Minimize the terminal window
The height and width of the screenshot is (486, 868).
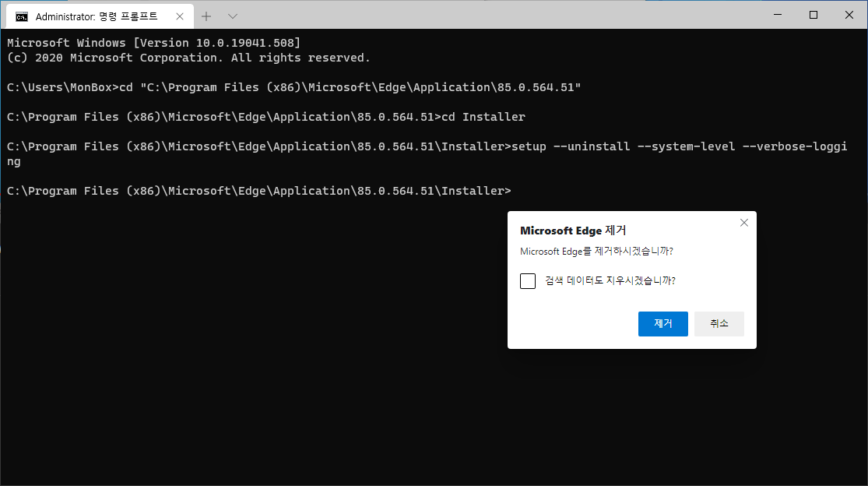778,15
